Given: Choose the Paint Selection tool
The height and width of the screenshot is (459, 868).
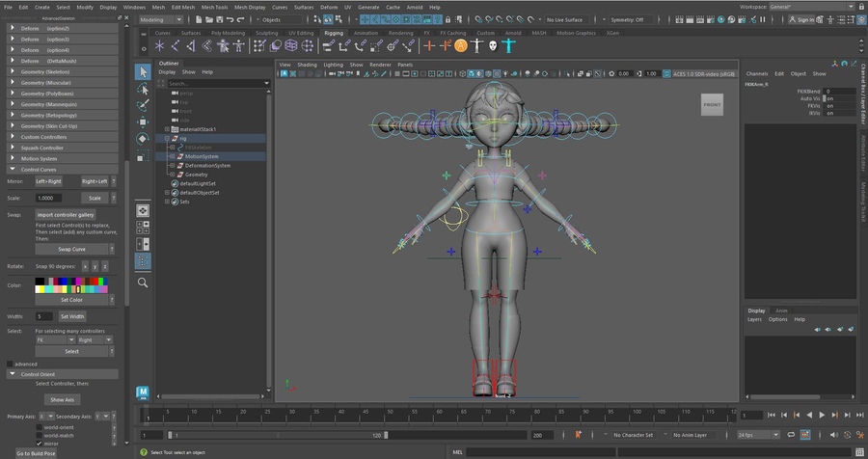Looking at the screenshot, I should click(143, 104).
